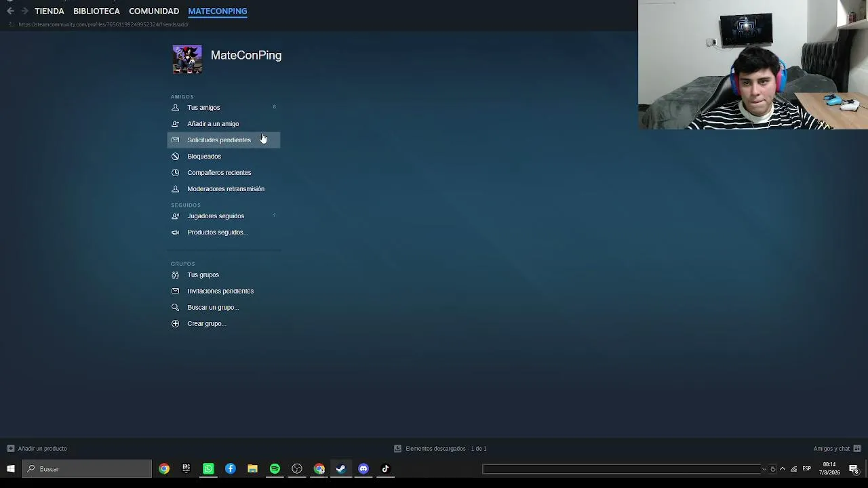Image resolution: width=868 pixels, height=488 pixels.
Task: Go forward with the forward arrow
Action: [24, 11]
